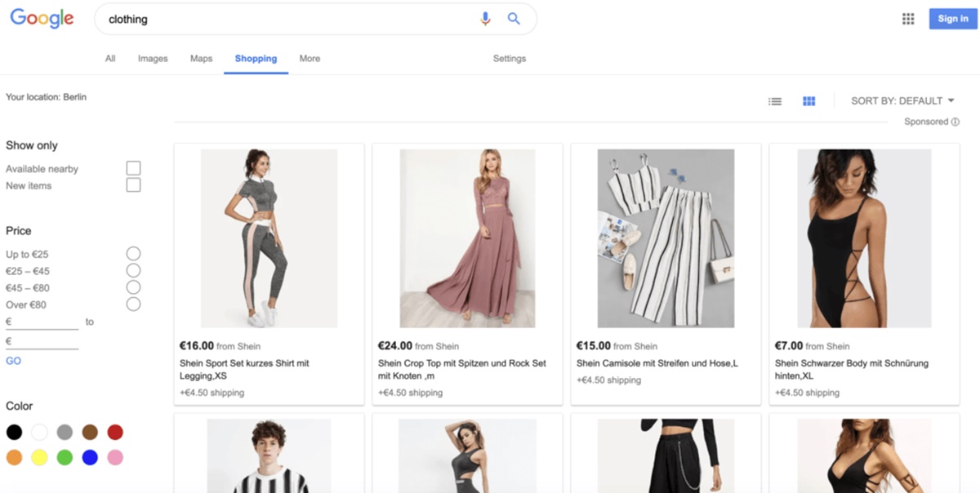Click the GO price filter link

tap(13, 361)
